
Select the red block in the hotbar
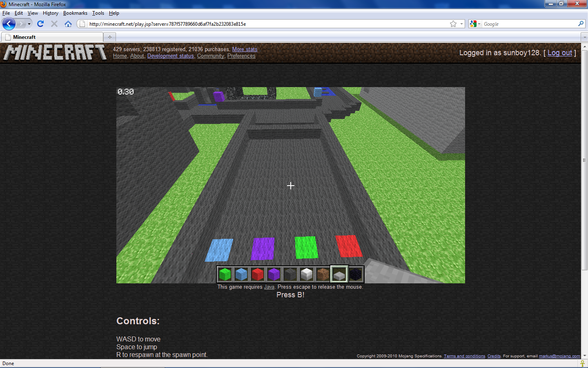[258, 274]
